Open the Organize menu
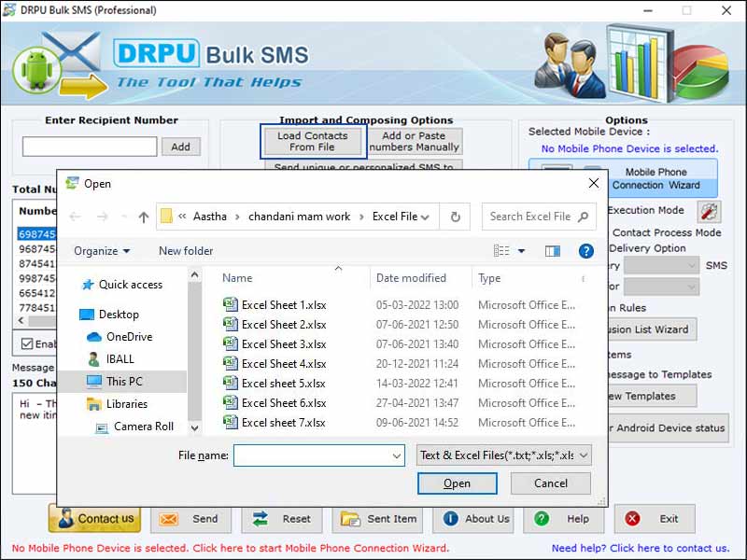The height and width of the screenshot is (560, 747). click(x=97, y=250)
